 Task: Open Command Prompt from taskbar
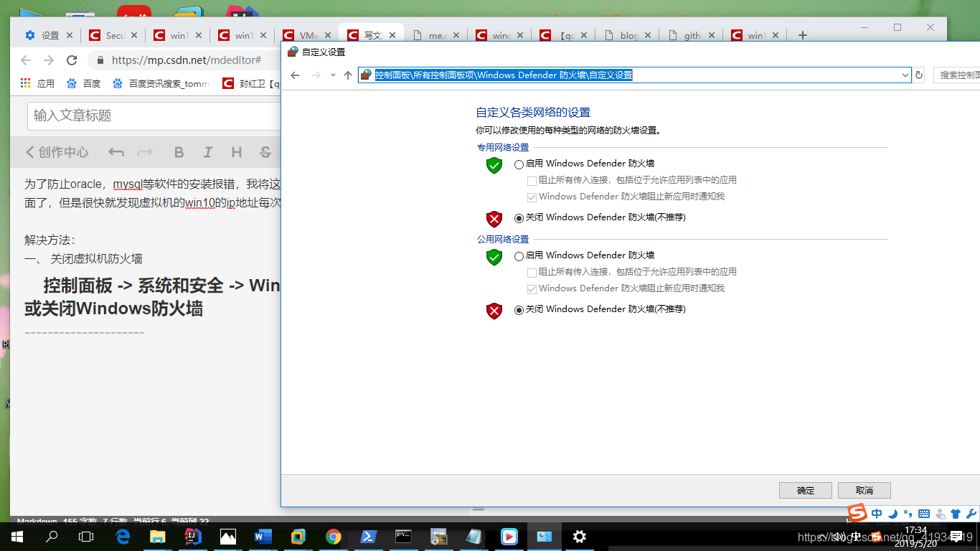tap(404, 536)
